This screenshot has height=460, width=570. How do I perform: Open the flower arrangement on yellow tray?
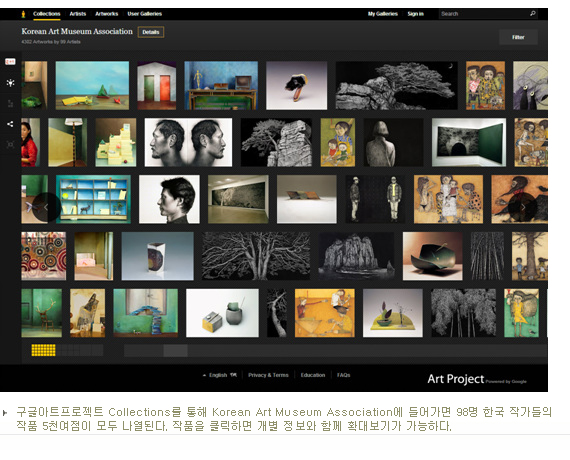coord(393,313)
